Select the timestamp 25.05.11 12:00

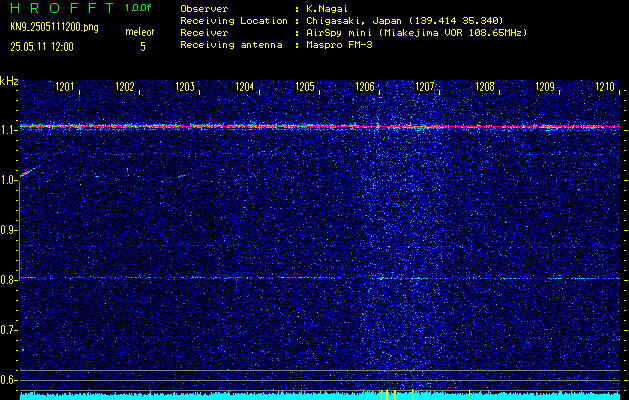[x=42, y=47]
